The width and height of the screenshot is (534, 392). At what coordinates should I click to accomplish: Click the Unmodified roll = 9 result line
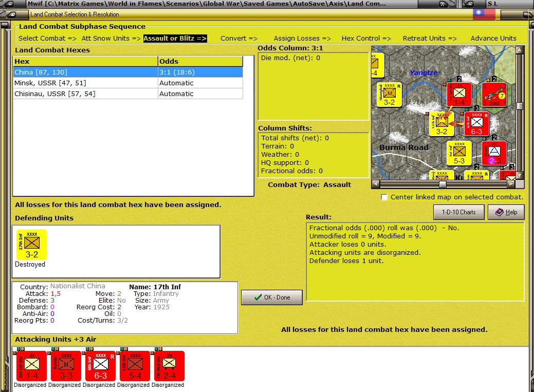(365, 236)
